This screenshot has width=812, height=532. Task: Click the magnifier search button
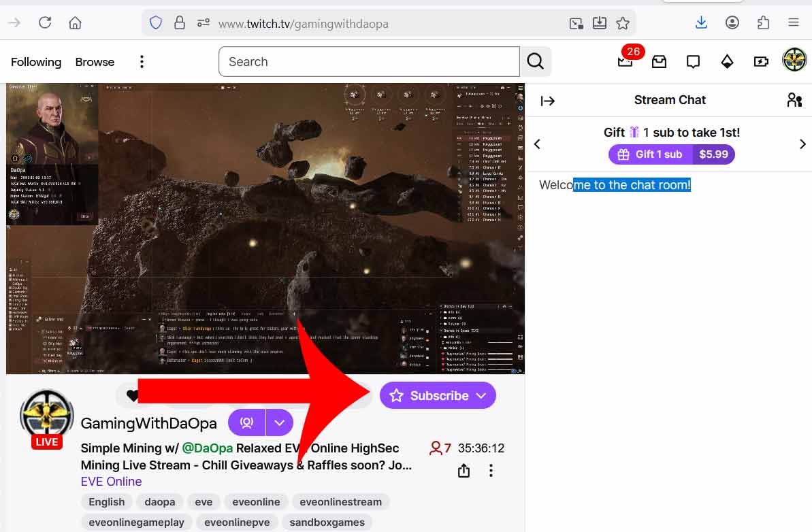click(x=536, y=62)
